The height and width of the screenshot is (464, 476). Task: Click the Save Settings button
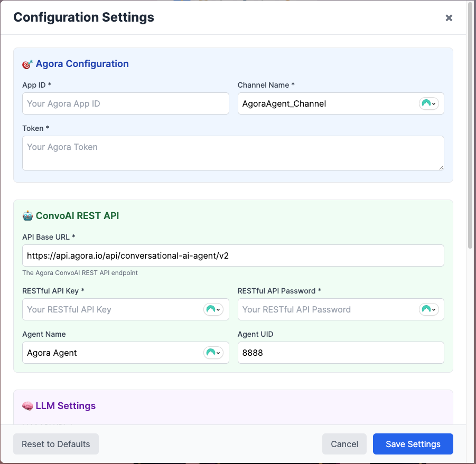413,444
